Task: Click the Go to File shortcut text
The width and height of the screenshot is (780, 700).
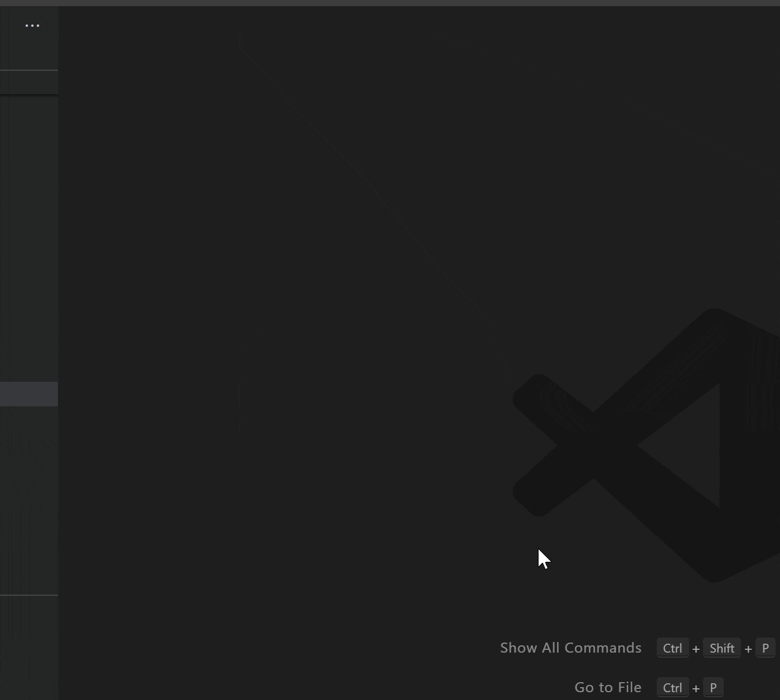Action: tap(607, 687)
